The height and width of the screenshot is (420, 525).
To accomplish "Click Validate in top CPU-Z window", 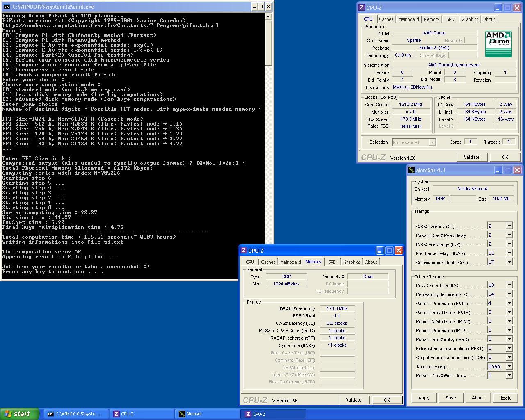I will [472, 157].
